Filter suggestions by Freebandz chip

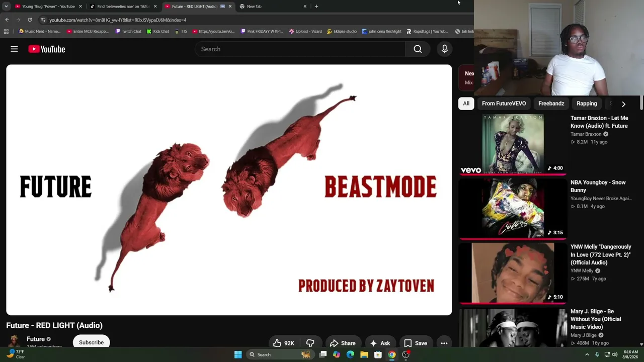point(551,104)
